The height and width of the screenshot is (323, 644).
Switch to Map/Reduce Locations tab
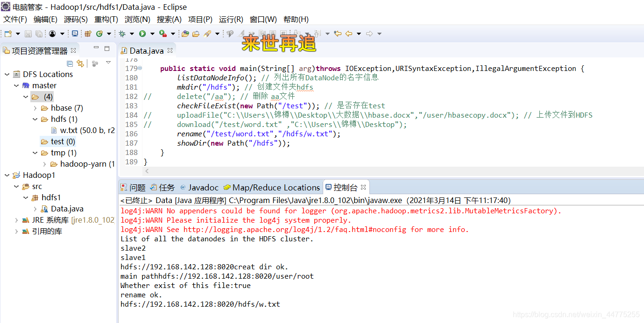coord(272,188)
